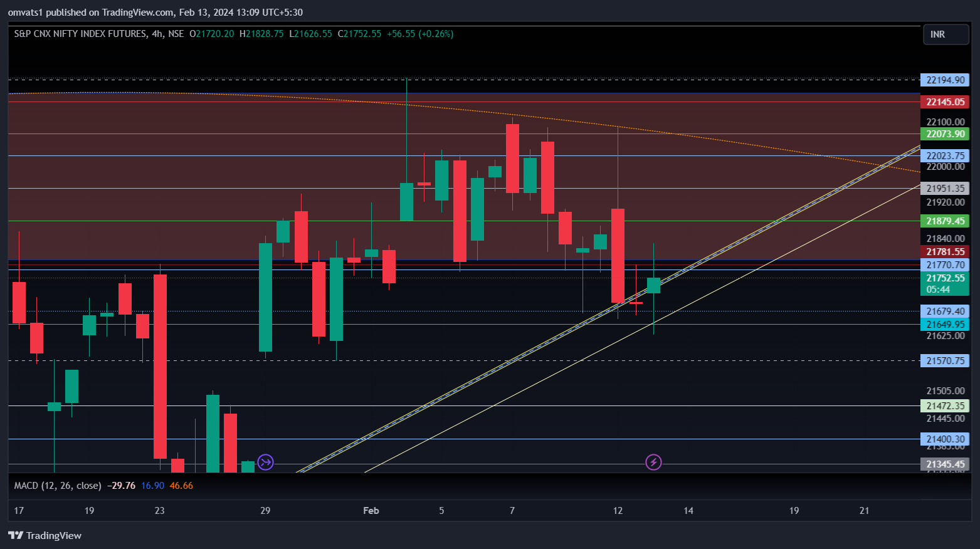Select the 21951.35 price label
The image size is (980, 549).
(x=945, y=189)
